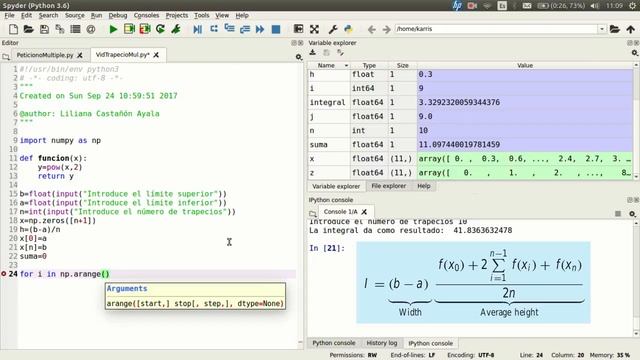This screenshot has height=360, width=640.
Task: Save all open files
Action: (60, 29)
